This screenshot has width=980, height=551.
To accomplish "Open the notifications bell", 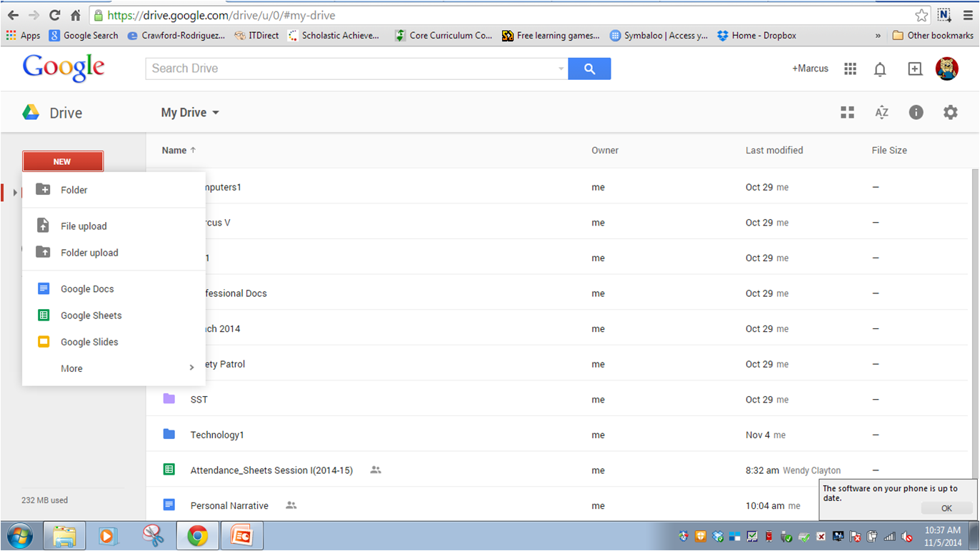I will [880, 69].
